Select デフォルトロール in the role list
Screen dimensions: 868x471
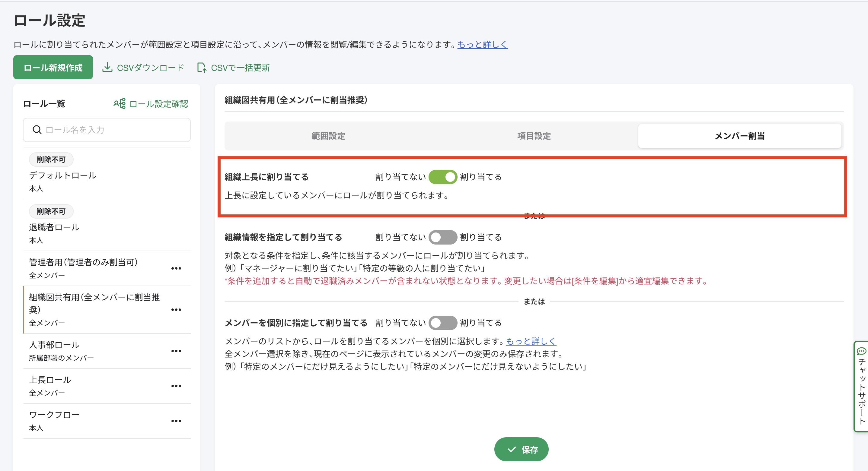pyautogui.click(x=63, y=175)
